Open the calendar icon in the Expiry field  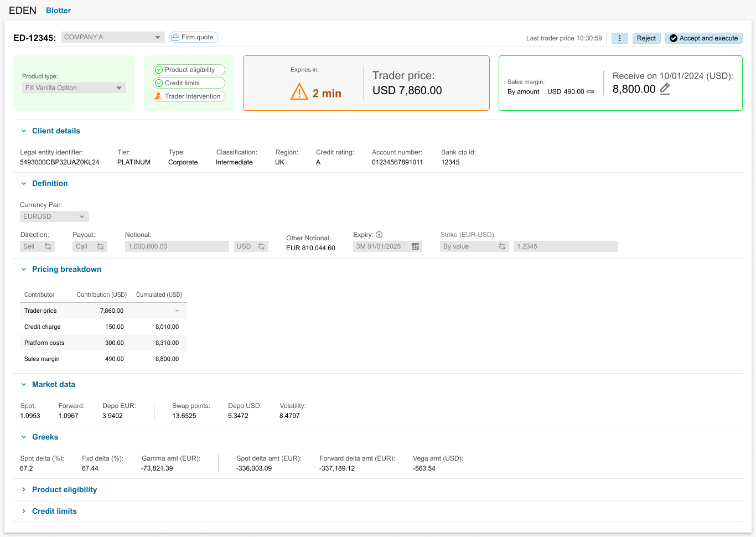pos(416,246)
